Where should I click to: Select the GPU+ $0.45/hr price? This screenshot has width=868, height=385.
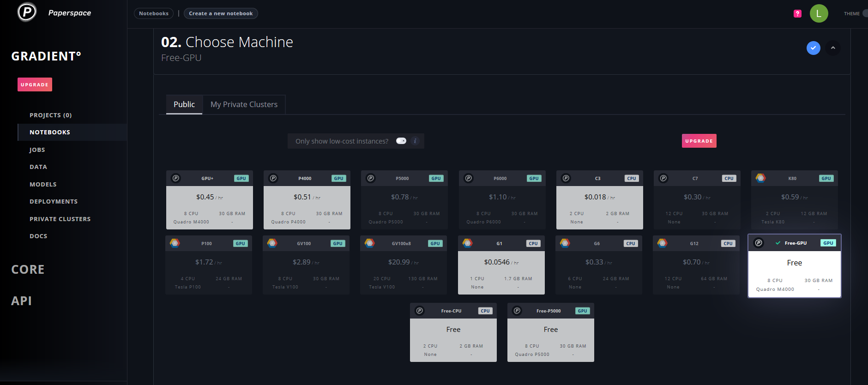point(210,197)
